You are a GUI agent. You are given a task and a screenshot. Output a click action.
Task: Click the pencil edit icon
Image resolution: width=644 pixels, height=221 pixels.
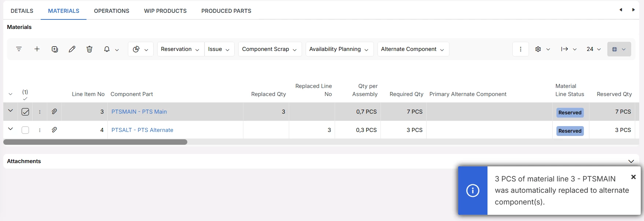[72, 49]
